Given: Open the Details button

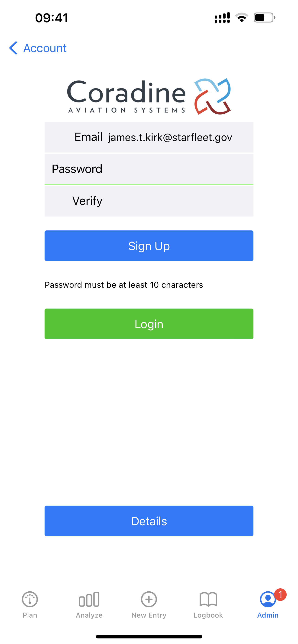Looking at the screenshot, I should [x=149, y=521].
